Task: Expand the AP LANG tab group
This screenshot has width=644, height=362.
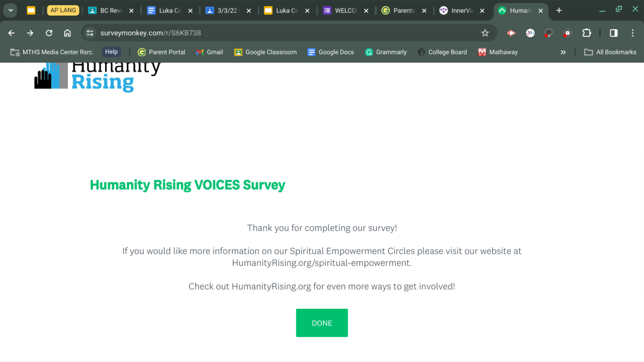Action: pyautogui.click(x=63, y=11)
